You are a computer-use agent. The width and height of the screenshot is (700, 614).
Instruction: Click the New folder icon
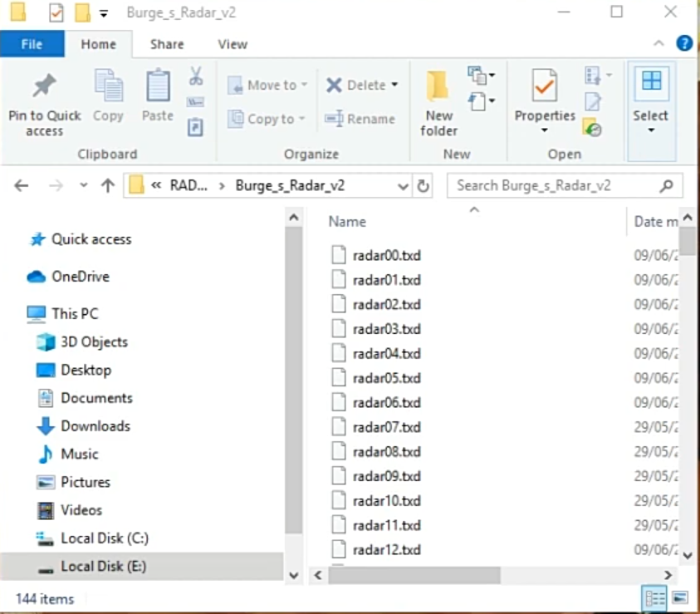[x=437, y=85]
